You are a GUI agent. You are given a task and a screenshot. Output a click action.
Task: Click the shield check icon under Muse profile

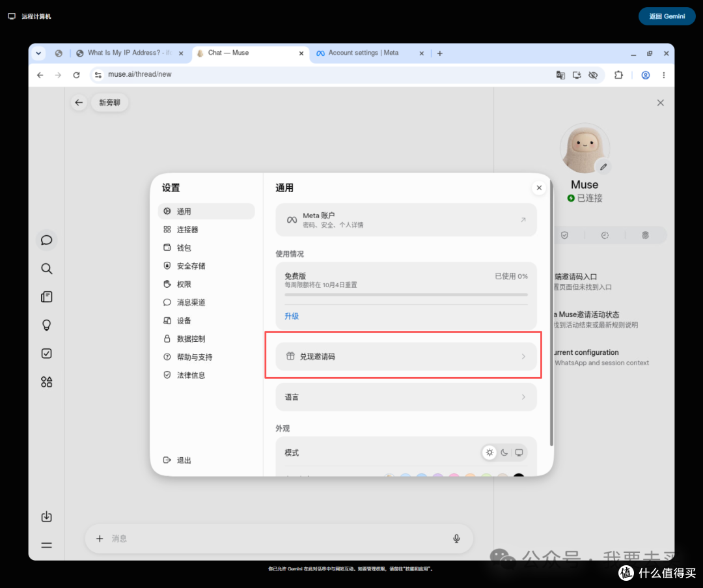click(564, 235)
